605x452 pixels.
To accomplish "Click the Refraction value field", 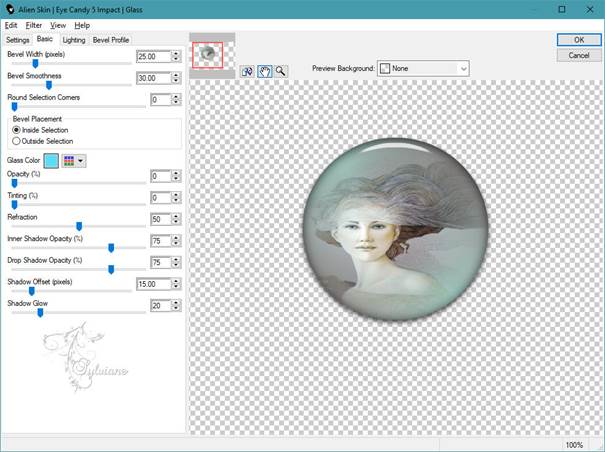I will (161, 220).
